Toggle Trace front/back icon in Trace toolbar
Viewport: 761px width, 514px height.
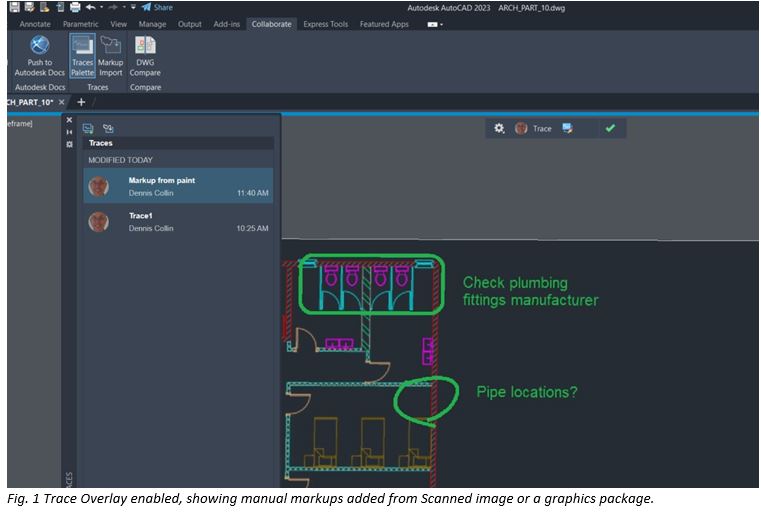(567, 128)
